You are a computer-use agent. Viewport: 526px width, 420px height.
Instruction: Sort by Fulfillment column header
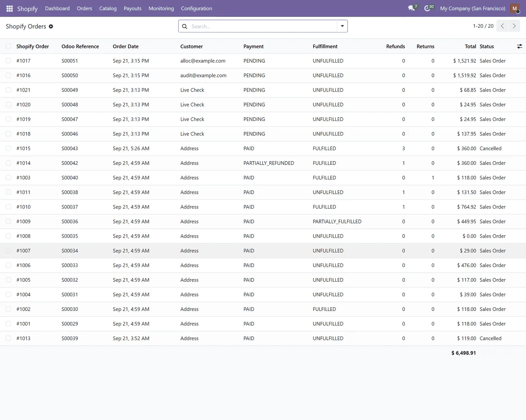click(x=325, y=47)
